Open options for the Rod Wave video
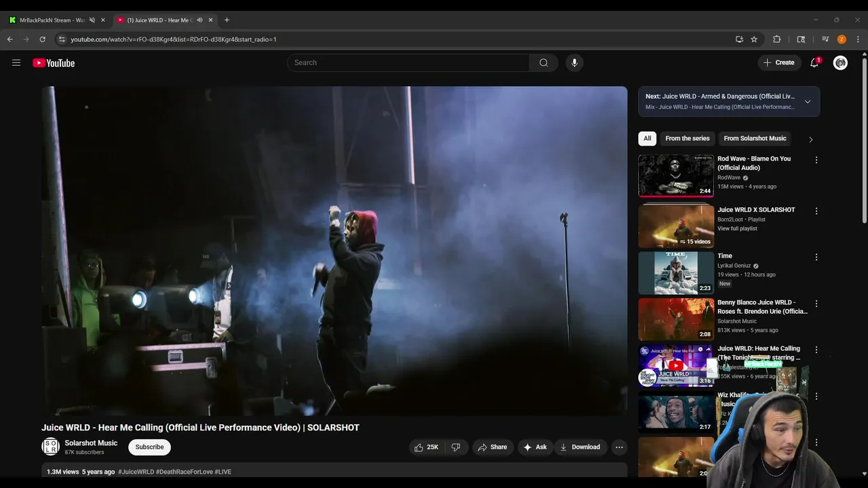 tap(816, 161)
